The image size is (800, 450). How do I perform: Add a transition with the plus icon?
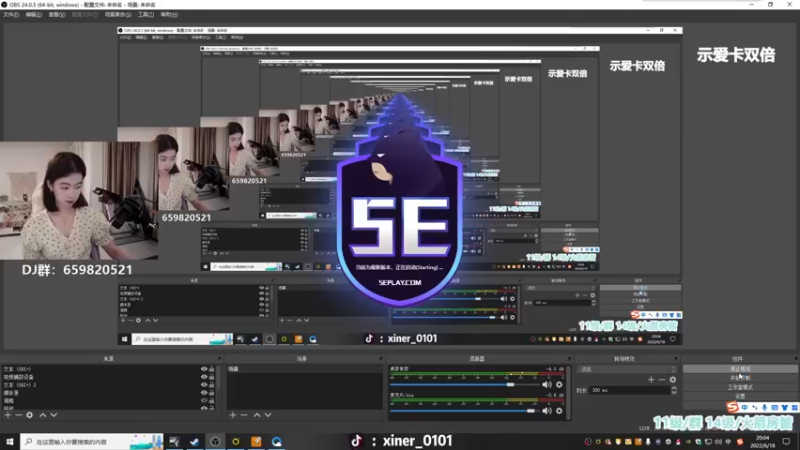click(x=651, y=380)
